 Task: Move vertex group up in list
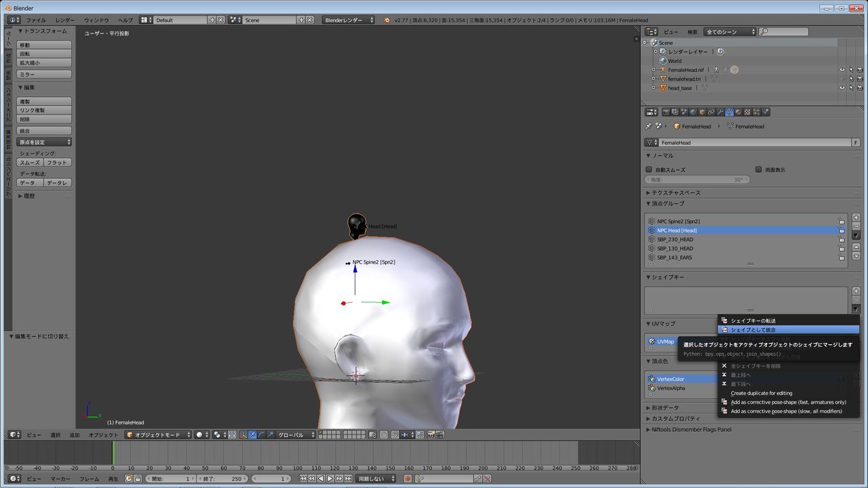point(856,247)
